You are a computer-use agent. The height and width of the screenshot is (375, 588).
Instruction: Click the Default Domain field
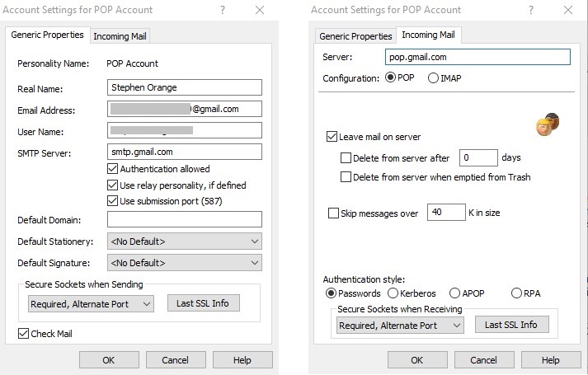pyautogui.click(x=185, y=219)
